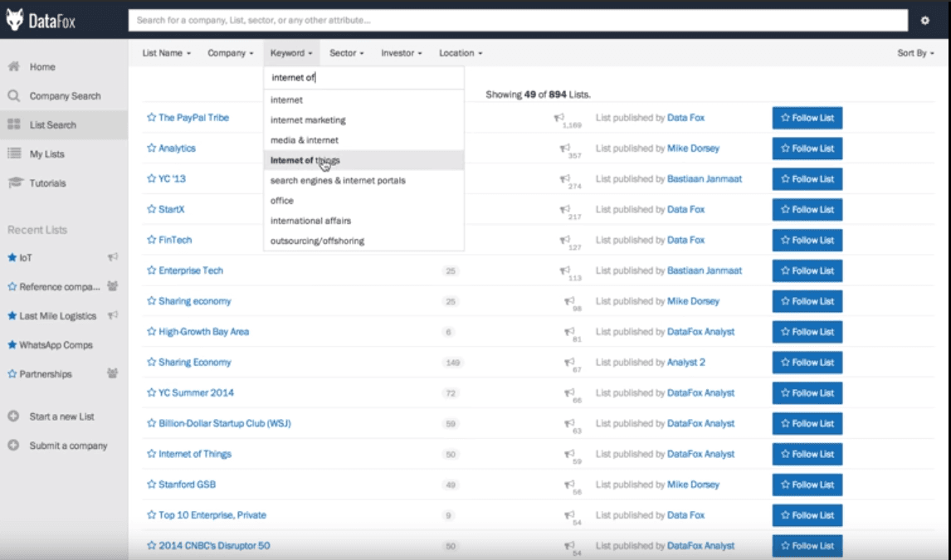Click Submit a company link

68,446
